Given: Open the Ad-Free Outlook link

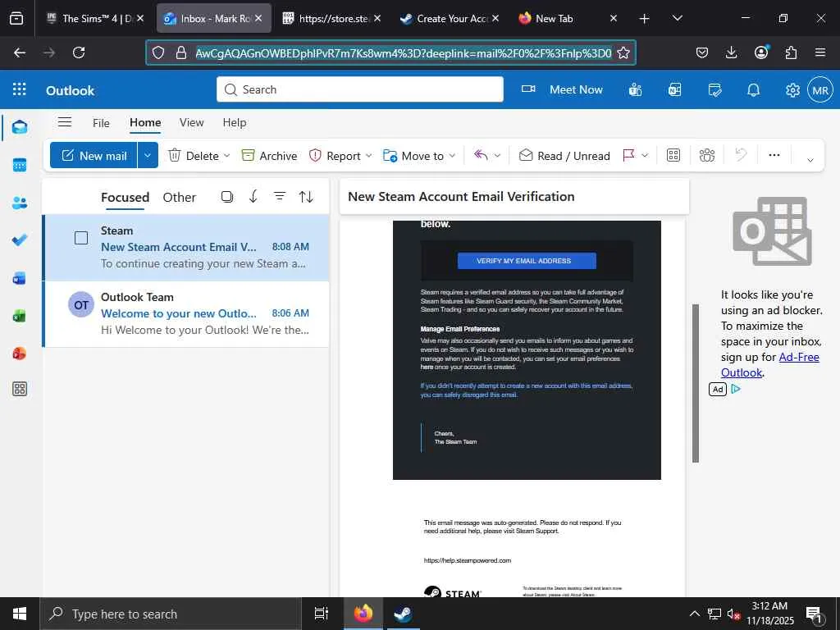Looking at the screenshot, I should pyautogui.click(x=769, y=365).
